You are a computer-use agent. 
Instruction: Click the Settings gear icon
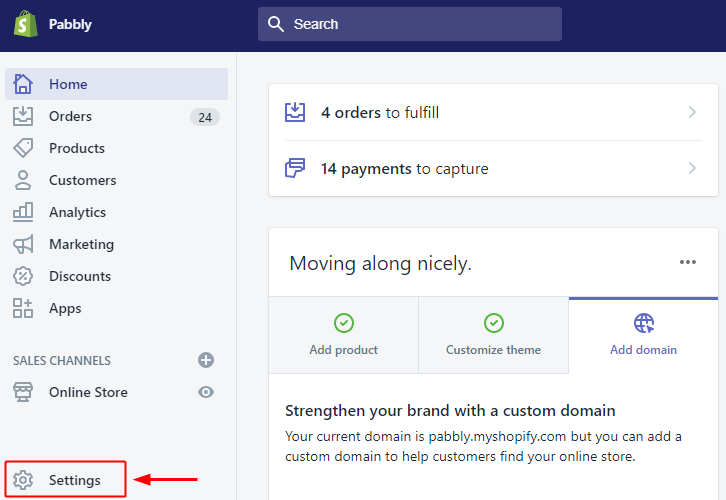(23, 480)
